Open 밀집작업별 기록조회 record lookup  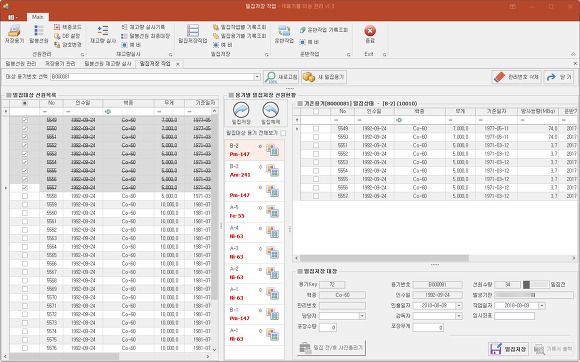click(x=239, y=27)
